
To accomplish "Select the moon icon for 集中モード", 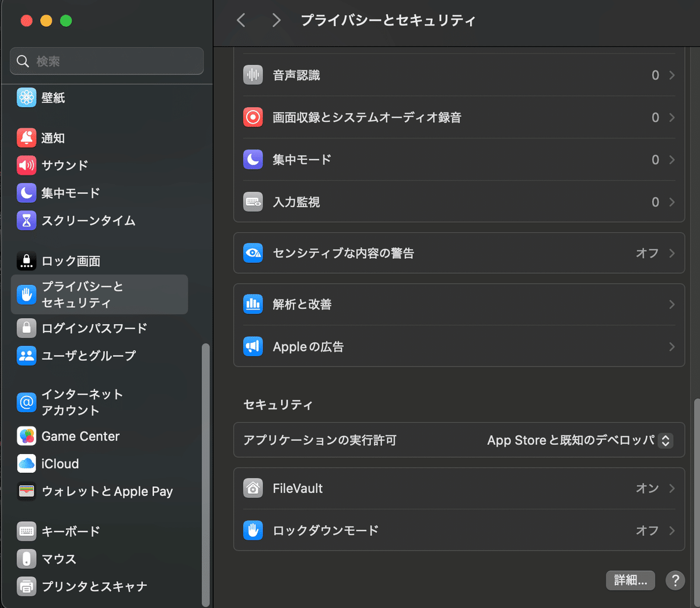I will [x=253, y=159].
